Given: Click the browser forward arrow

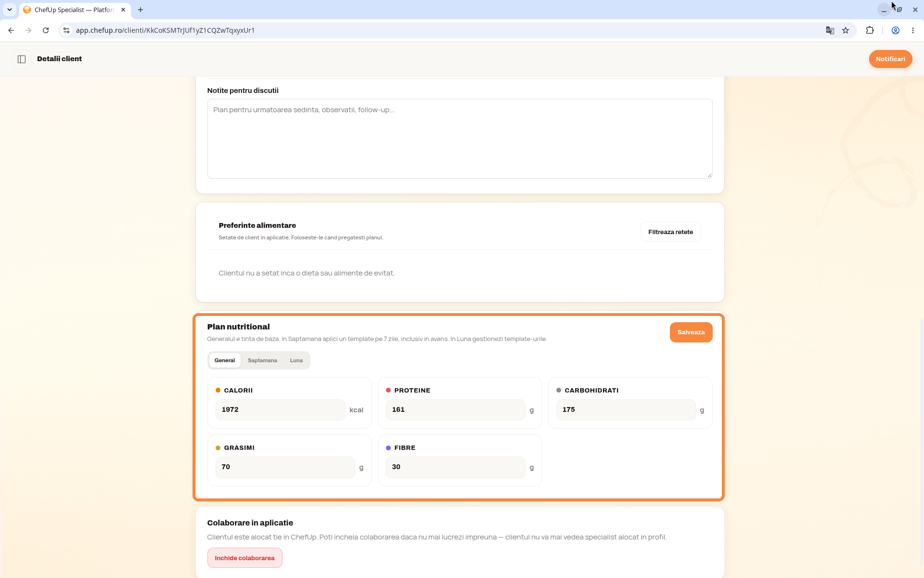Looking at the screenshot, I should [x=28, y=30].
